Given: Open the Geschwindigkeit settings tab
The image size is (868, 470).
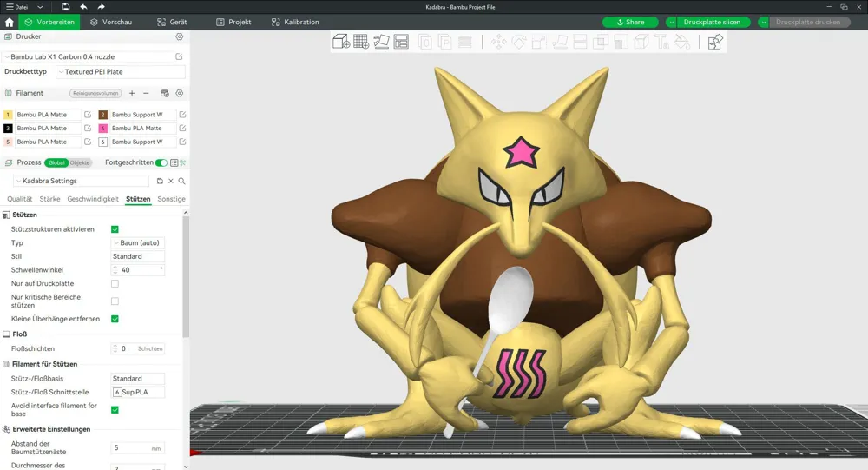Looking at the screenshot, I should (x=93, y=199).
